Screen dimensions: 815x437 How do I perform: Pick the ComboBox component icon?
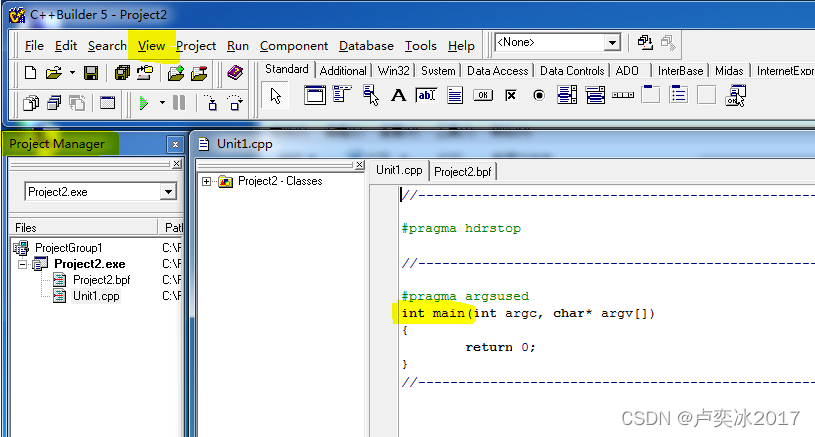pos(595,95)
